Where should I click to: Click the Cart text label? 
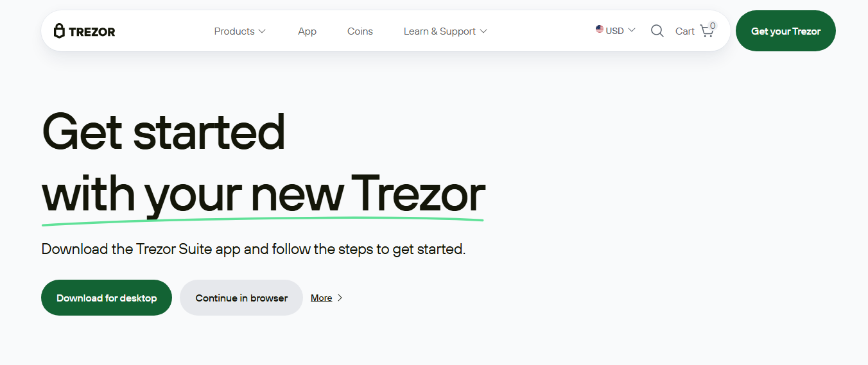684,31
